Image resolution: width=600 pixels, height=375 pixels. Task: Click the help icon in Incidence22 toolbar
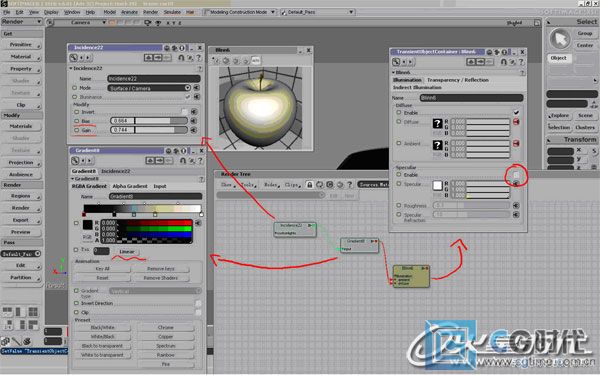click(x=199, y=58)
